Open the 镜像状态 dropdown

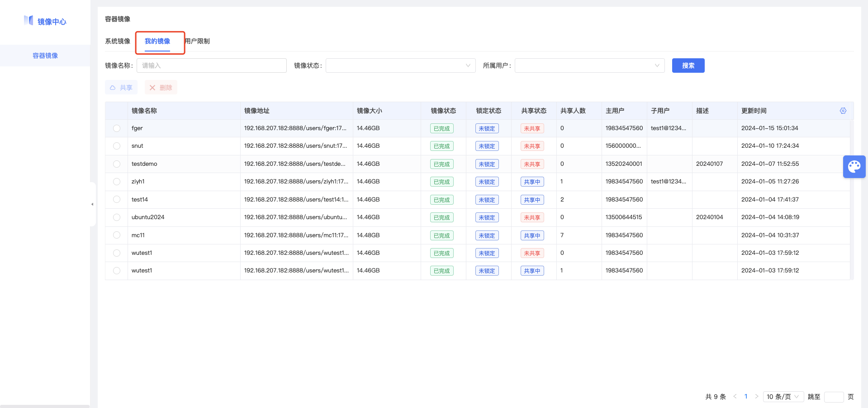point(400,66)
